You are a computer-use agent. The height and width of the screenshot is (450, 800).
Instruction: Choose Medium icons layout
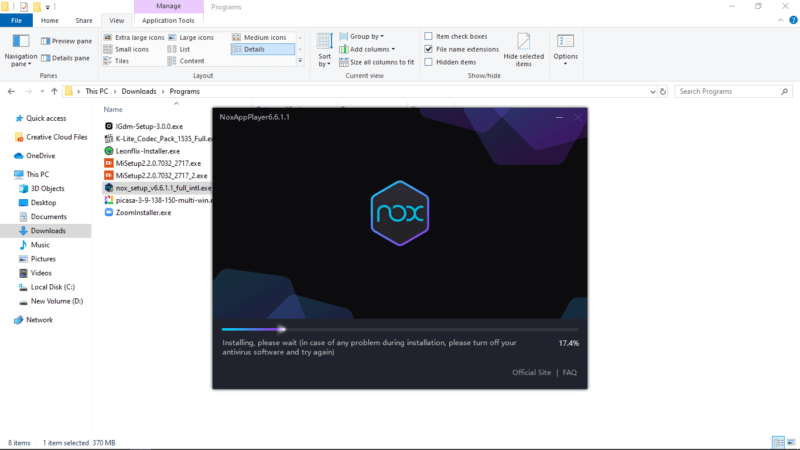pyautogui.click(x=260, y=37)
